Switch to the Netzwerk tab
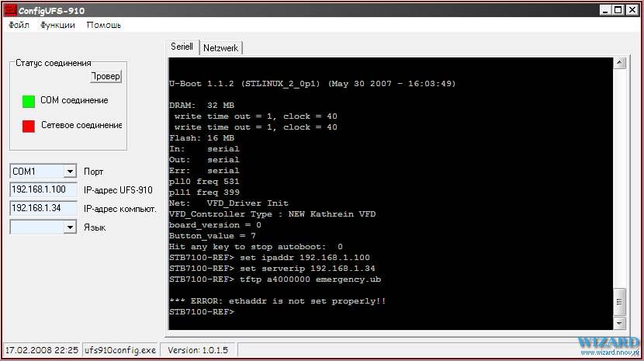Viewport: 644px width, 361px height. click(221, 48)
